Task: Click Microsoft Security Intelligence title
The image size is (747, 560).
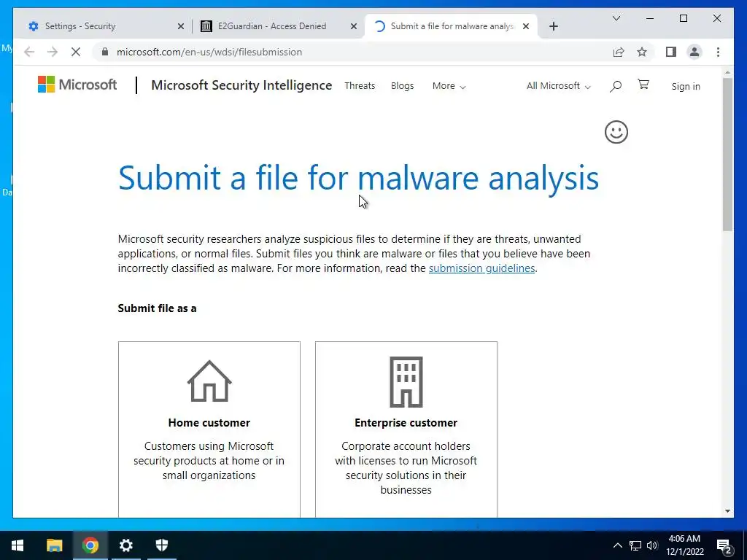Action: 241,85
